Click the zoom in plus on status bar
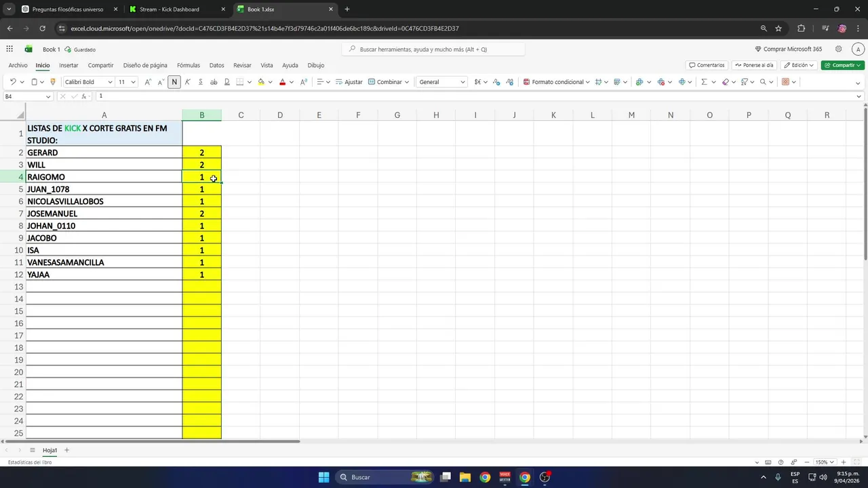The height and width of the screenshot is (488, 868). click(x=844, y=462)
